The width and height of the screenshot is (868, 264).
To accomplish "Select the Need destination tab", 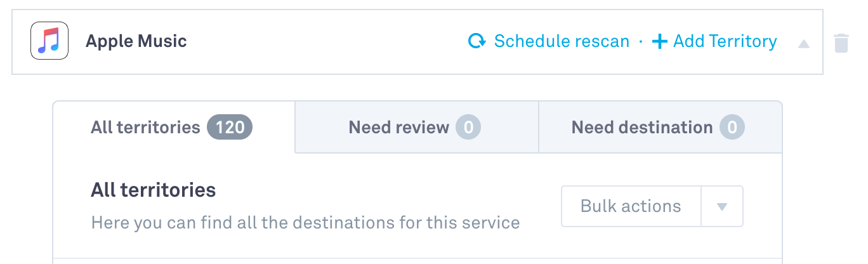I will (641, 128).
